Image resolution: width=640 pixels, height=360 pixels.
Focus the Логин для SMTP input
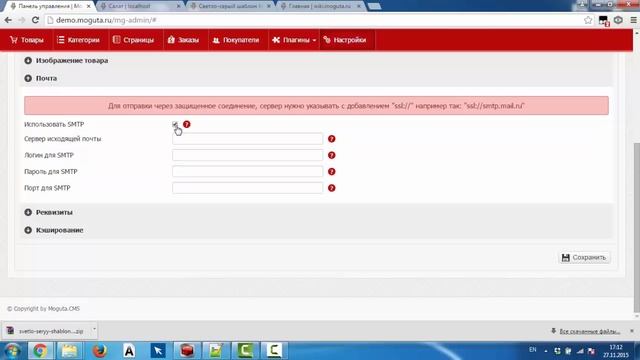[x=247, y=155]
